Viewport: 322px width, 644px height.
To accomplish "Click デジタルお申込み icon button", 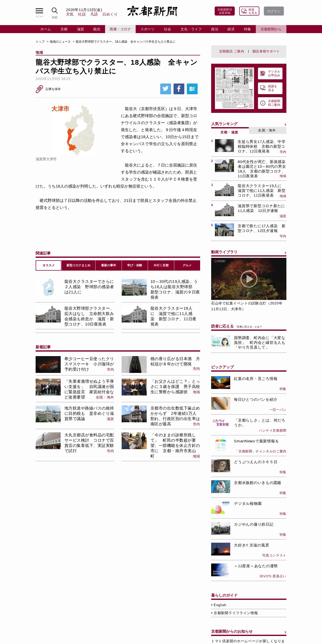I will point(270,73).
